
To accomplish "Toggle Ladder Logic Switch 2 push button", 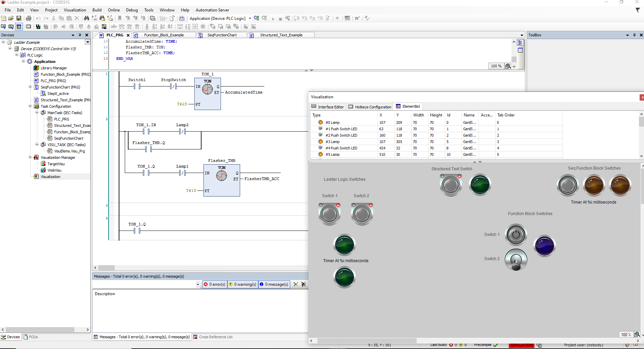I will (362, 214).
